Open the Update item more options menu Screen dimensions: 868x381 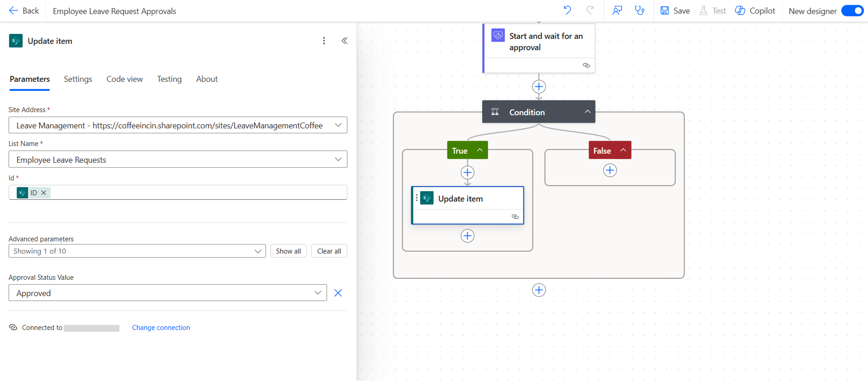pos(324,41)
